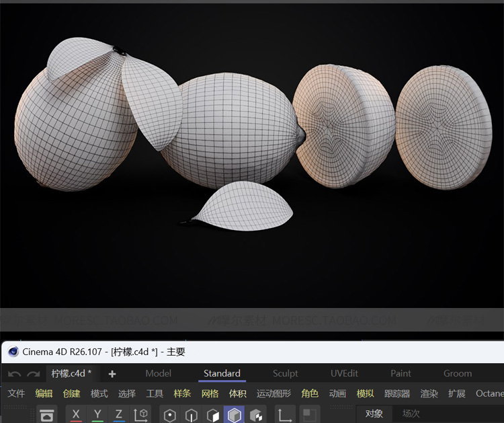Viewport: 504px width, 423px height.
Task: Open the 体积 (Volume) menu
Action: (237, 393)
